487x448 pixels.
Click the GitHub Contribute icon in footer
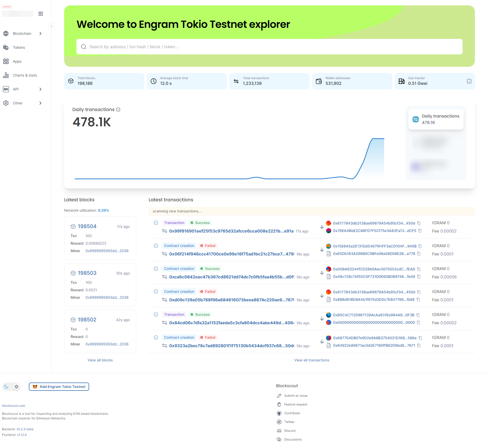point(279,413)
